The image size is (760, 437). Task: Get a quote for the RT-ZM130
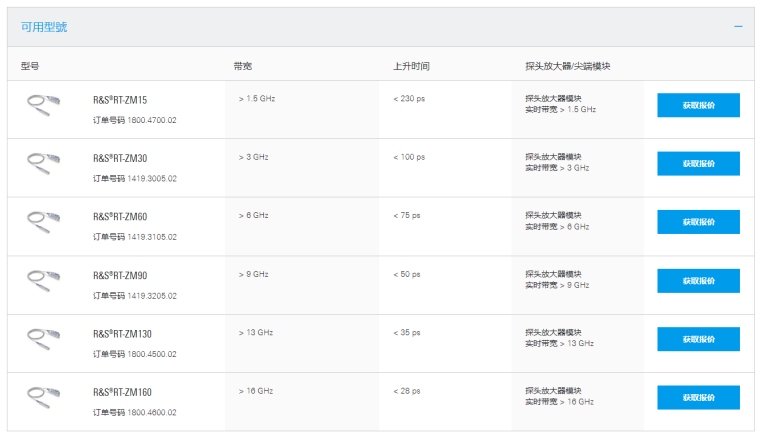(698, 339)
